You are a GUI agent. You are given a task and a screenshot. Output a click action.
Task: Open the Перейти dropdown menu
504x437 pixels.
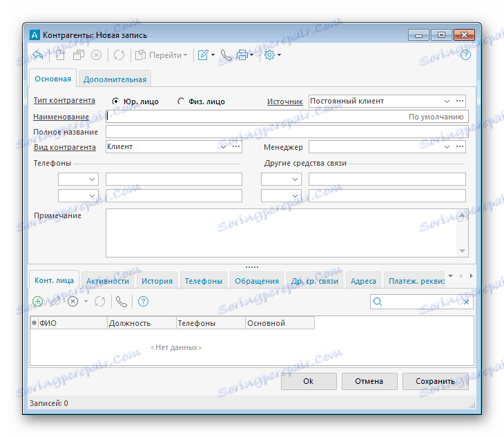[161, 55]
